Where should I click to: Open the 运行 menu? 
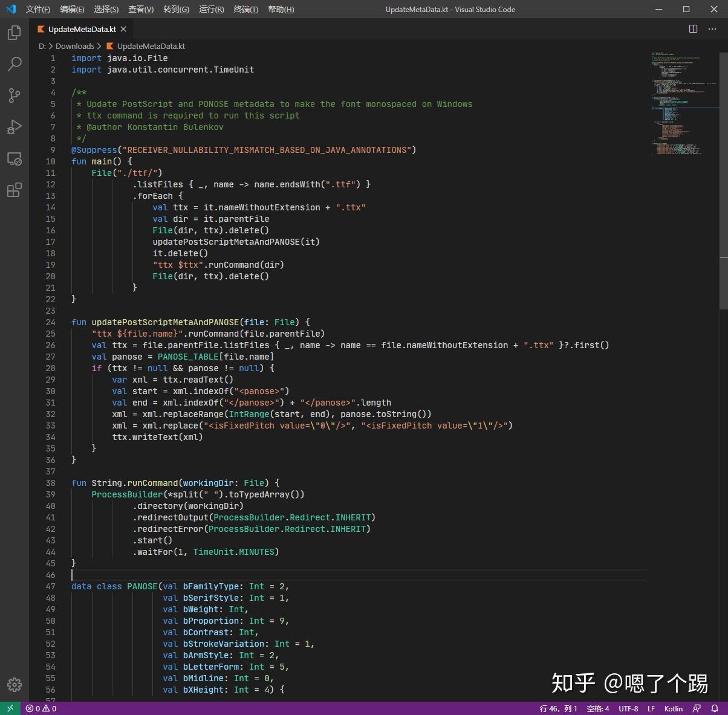click(x=210, y=9)
